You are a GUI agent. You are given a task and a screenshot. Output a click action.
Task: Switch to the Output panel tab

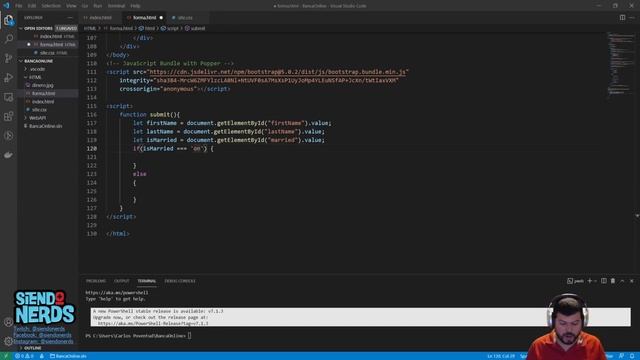click(x=121, y=281)
